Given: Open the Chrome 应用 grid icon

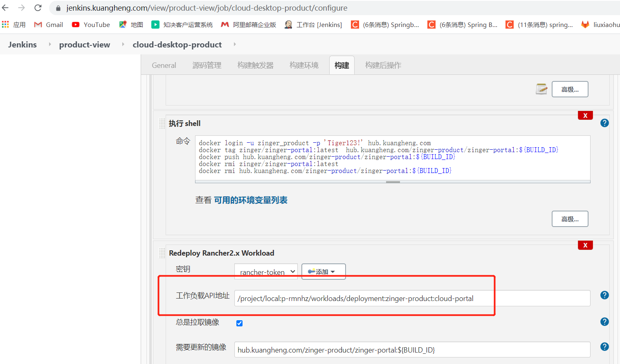Looking at the screenshot, I should pyautogui.click(x=5, y=25).
